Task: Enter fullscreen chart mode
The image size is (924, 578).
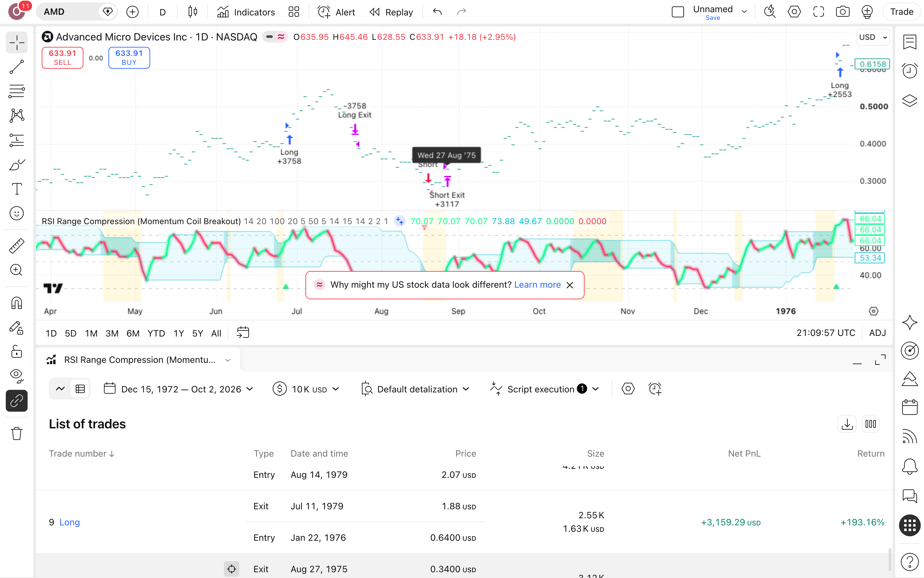Action: click(x=819, y=12)
